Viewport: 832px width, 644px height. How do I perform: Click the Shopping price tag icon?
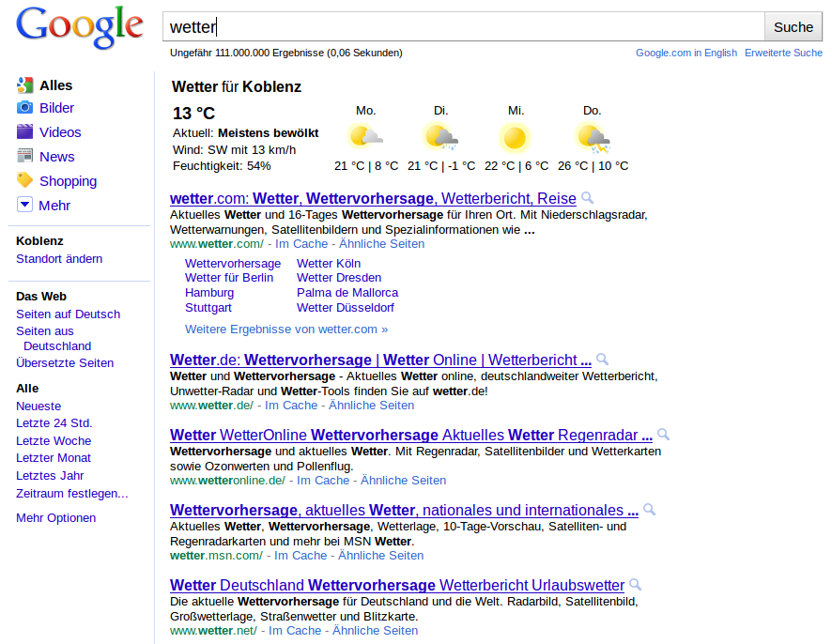[x=25, y=180]
